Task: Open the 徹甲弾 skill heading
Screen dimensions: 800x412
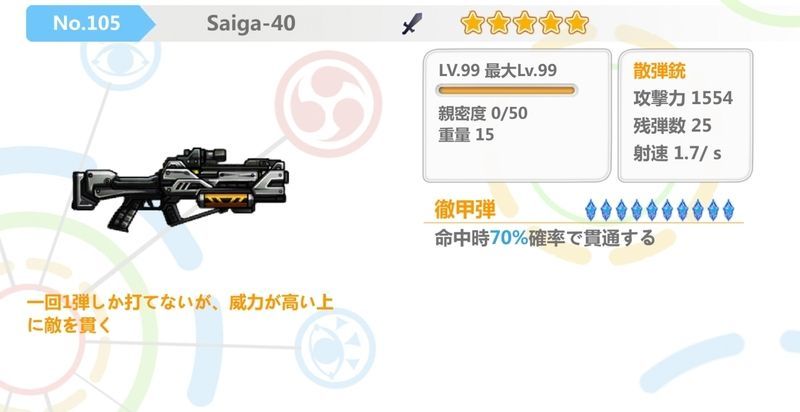Action: (x=465, y=210)
